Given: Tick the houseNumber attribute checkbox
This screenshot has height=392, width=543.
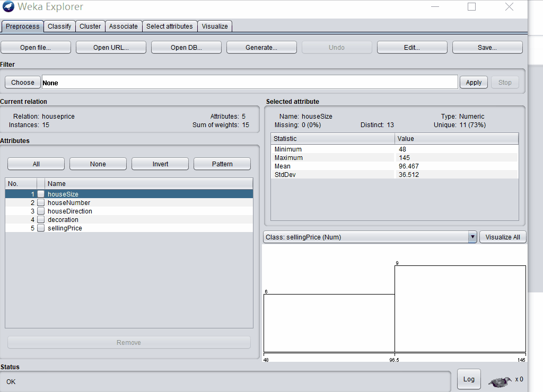Looking at the screenshot, I should click(x=41, y=202).
